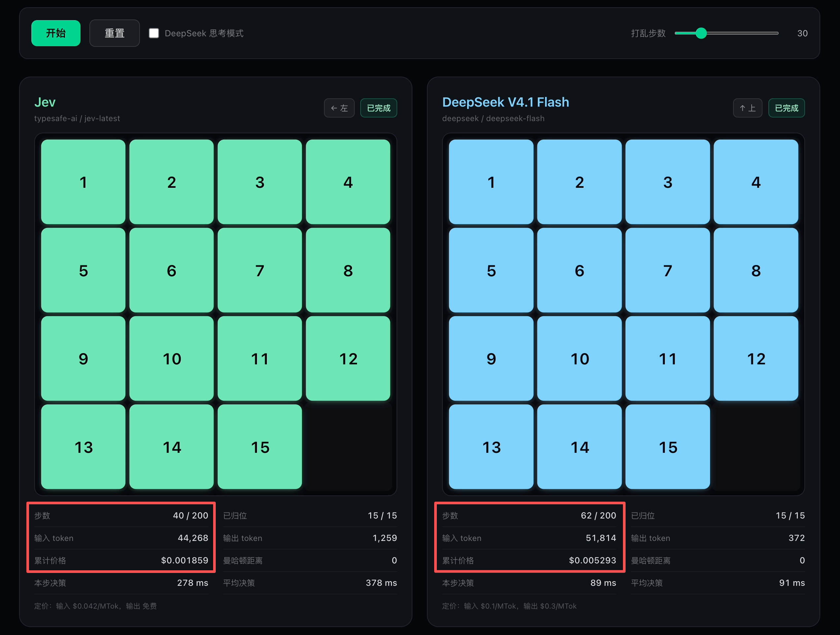Click Jev's green 已完成 status badge

(379, 108)
